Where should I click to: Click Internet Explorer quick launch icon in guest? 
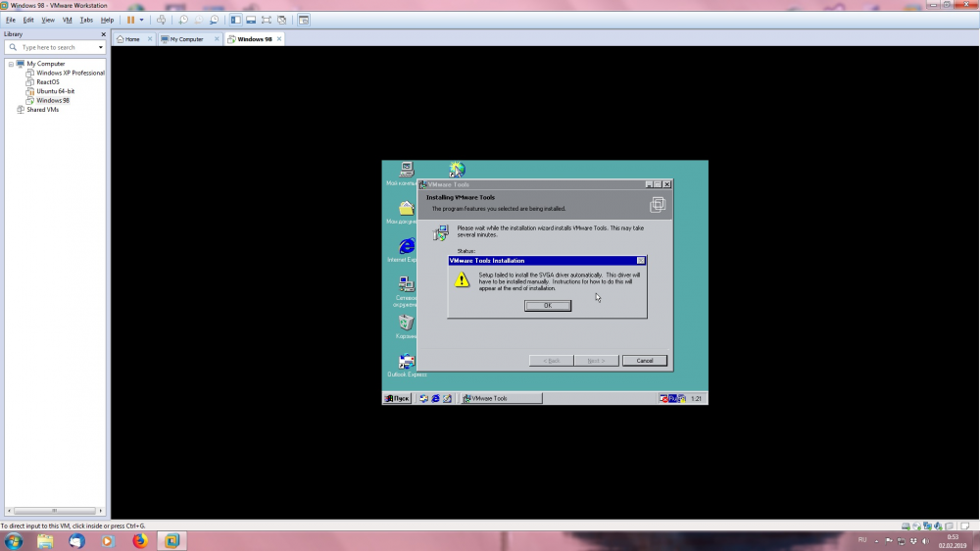coord(436,398)
